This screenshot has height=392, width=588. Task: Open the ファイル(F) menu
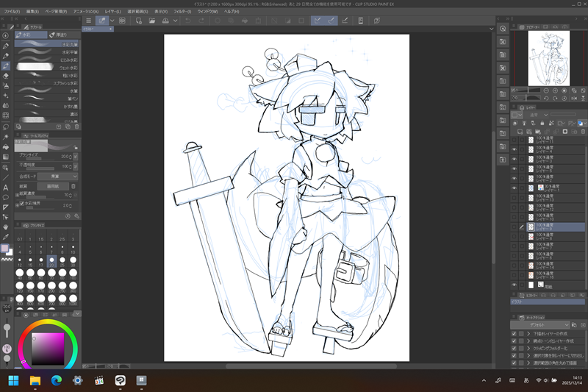click(x=12, y=12)
